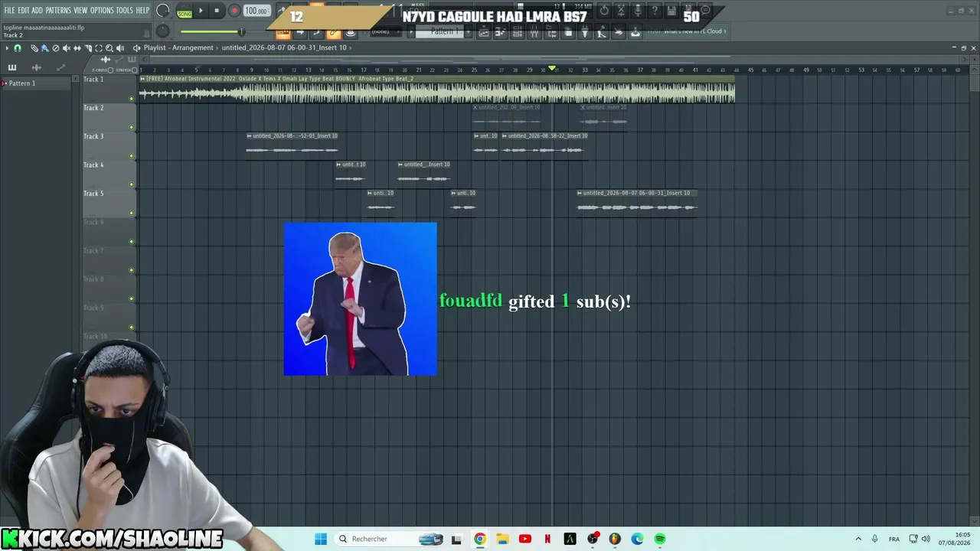Select the playlist Paint brush tool
This screenshot has width=980, height=551.
pyautogui.click(x=45, y=47)
